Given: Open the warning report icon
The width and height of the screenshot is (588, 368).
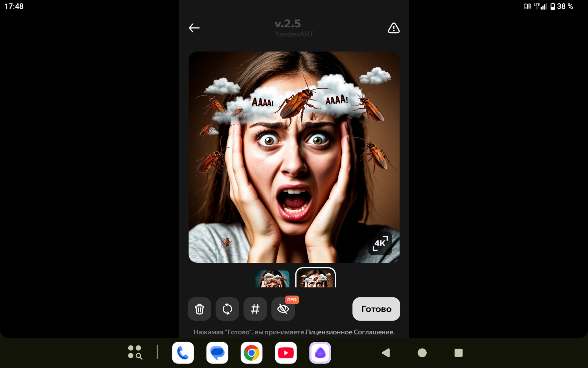Looking at the screenshot, I should coord(393,28).
